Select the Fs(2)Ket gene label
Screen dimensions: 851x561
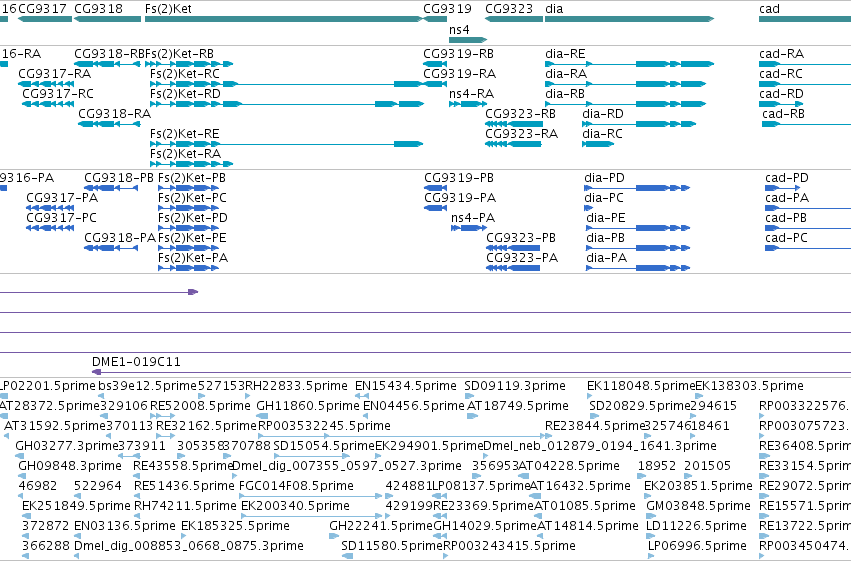click(x=168, y=9)
